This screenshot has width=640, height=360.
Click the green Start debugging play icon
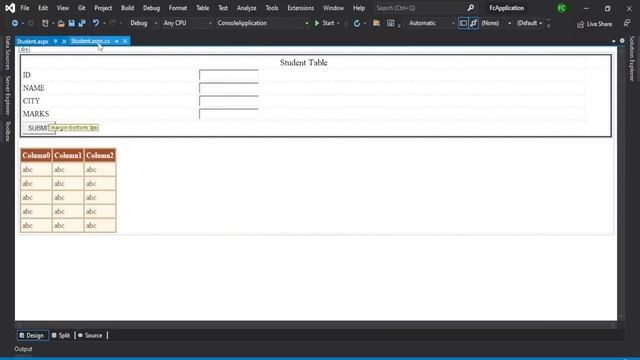tap(317, 23)
